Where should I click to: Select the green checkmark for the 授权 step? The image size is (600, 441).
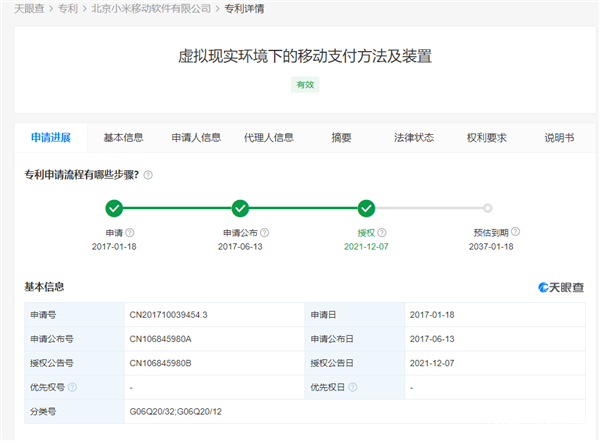point(366,208)
